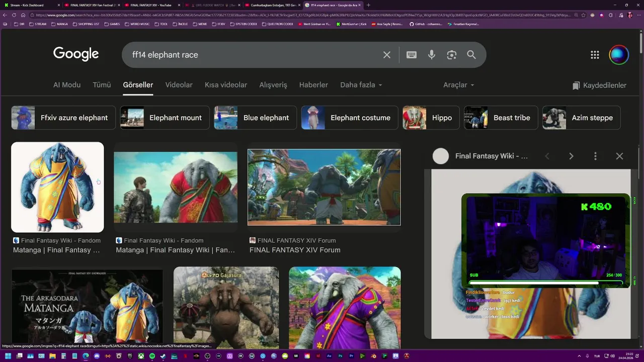Open the FINAL FANTASY XIV Forum image thumbnail
Image resolution: width=644 pixels, height=362 pixels.
click(324, 187)
